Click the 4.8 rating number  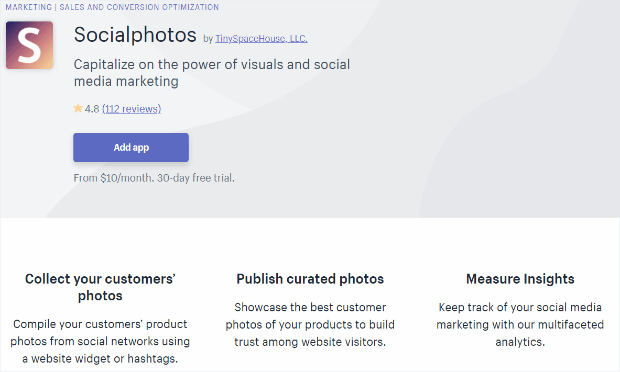point(92,109)
